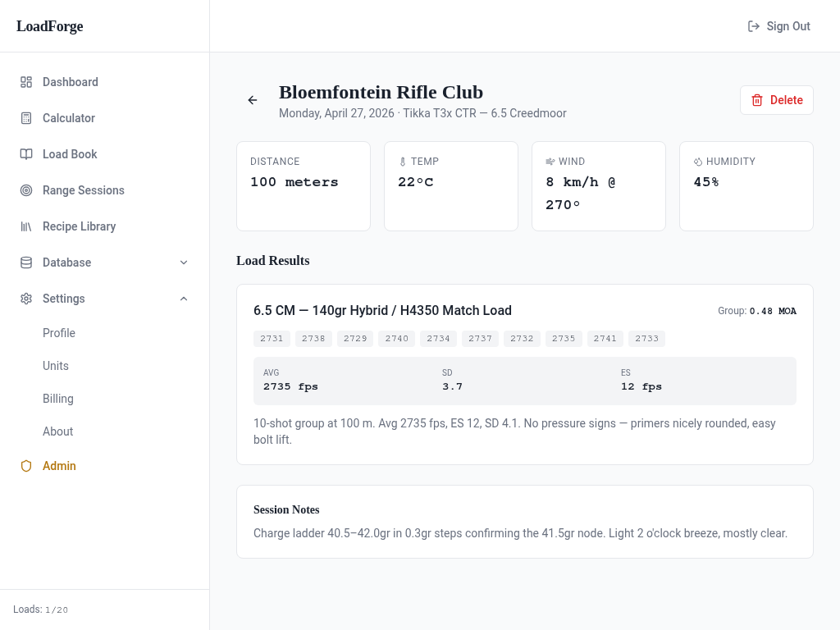
Task: Click the 0.48 MOA group value
Action: tap(773, 311)
